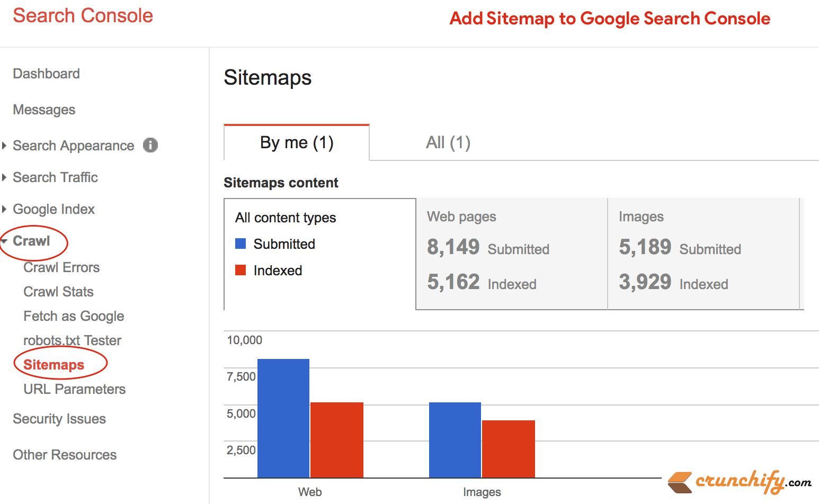Click the Sitemaps content label

281,183
